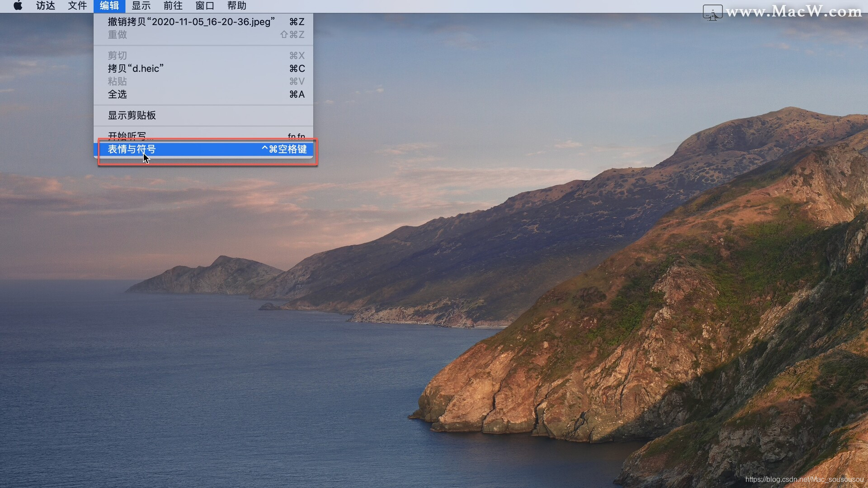Choose 全选 from the Edit menu
The height and width of the screenshot is (488, 868).
coord(118,94)
